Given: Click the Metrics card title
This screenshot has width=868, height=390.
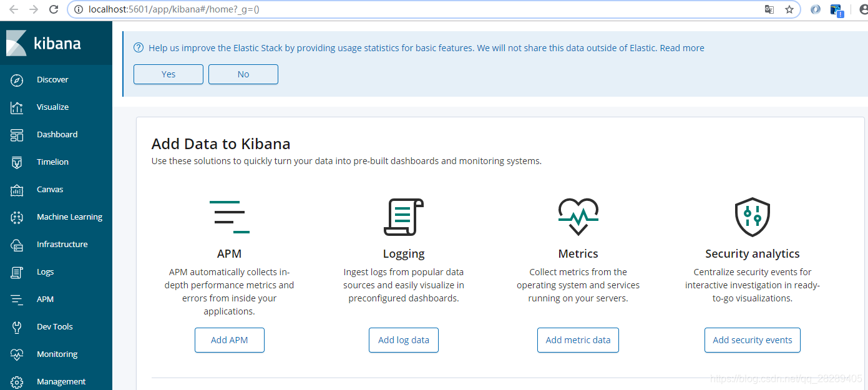Looking at the screenshot, I should point(578,254).
